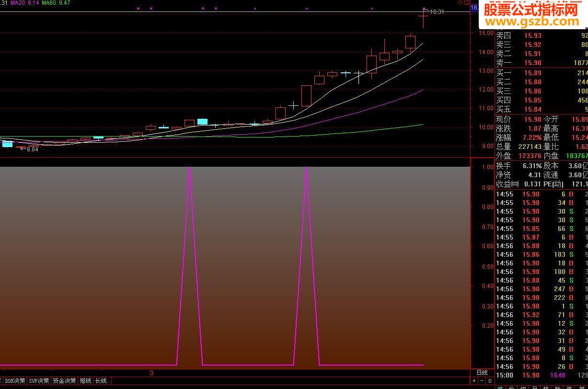This screenshot has width=588, height=389.
Task: Select the 卖三 15.92 ask row
Action: [542, 45]
